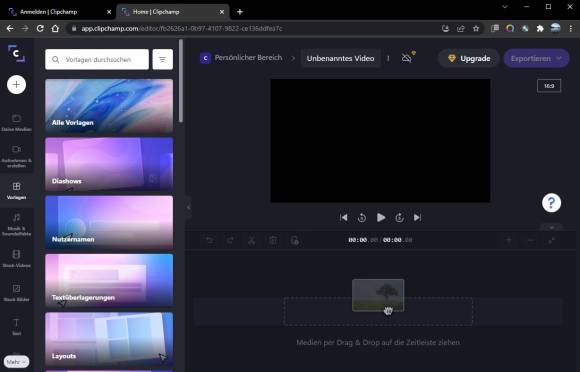Open the browser profile avatar
Viewport: 580px width, 372px height.
[555, 28]
